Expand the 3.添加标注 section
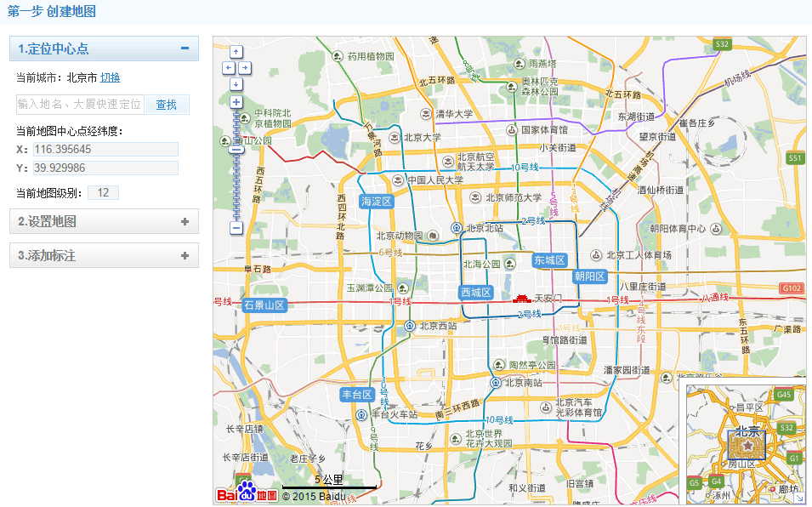This screenshot has height=507, width=812. 185,255
